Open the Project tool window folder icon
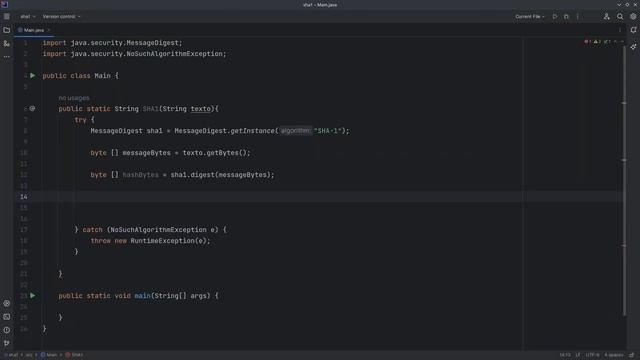This screenshot has height=360, width=640. click(x=7, y=30)
